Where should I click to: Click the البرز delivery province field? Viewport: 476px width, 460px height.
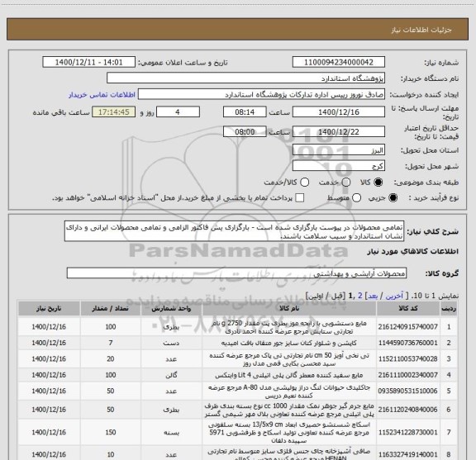point(339,150)
